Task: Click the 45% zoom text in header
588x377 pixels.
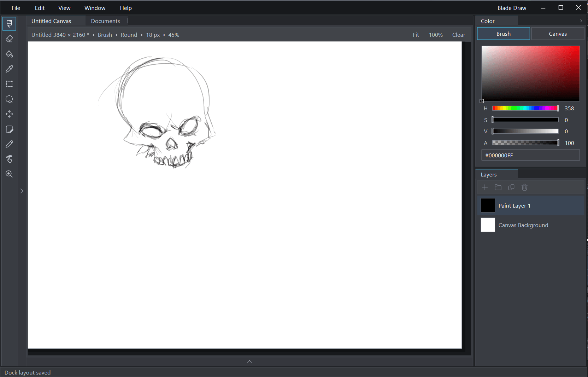Action: click(x=174, y=35)
